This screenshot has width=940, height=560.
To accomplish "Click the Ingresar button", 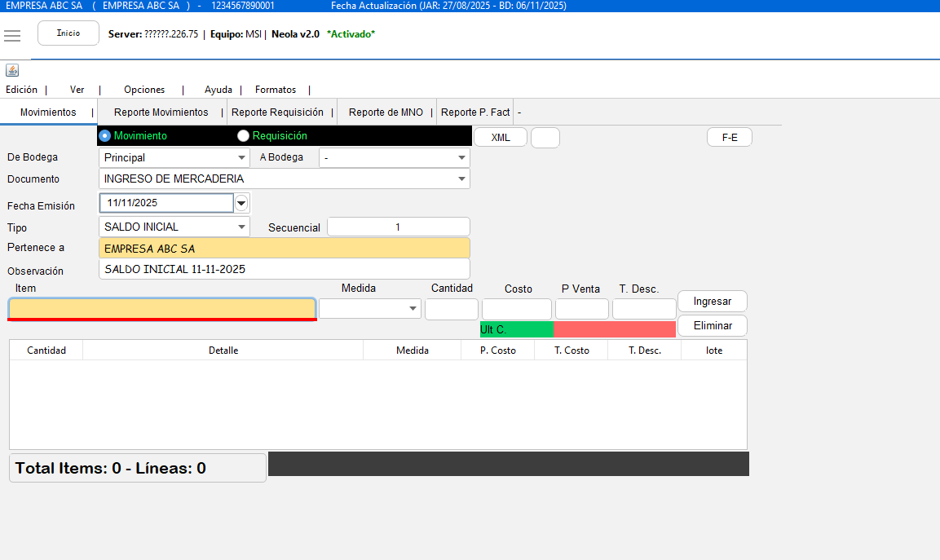I will pos(712,302).
